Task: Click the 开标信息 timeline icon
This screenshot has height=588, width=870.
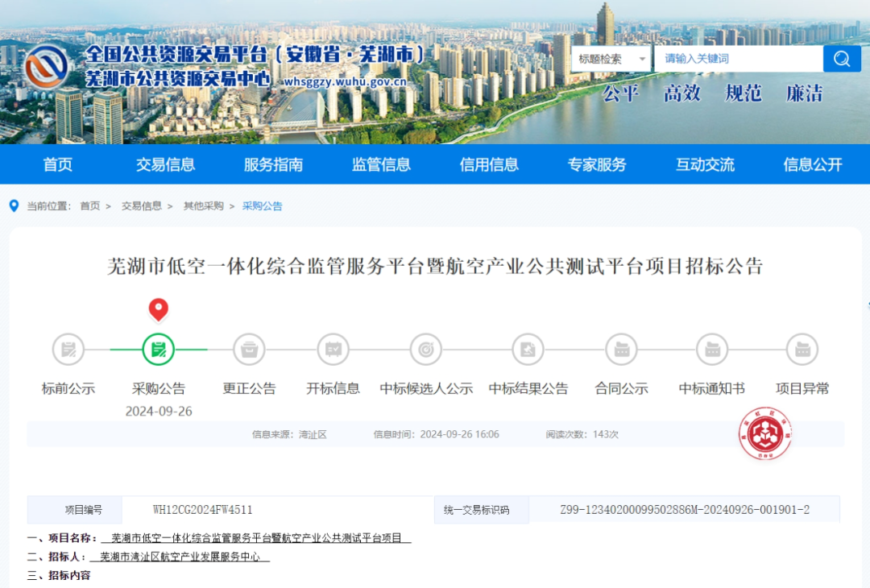Action: (333, 349)
